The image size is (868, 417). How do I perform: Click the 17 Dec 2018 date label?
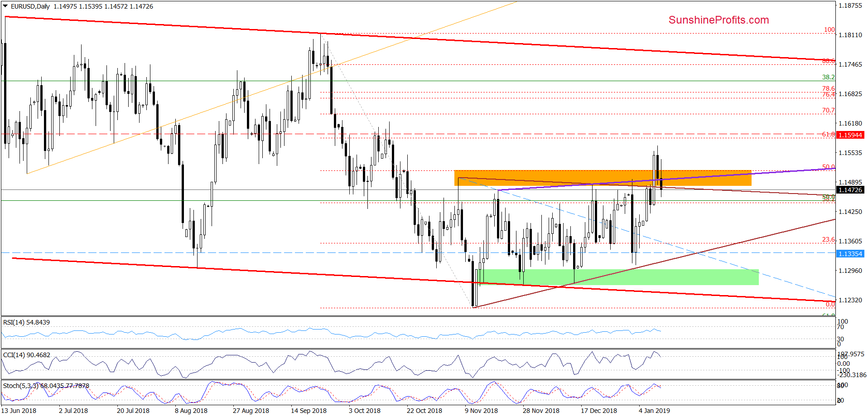pos(599,411)
